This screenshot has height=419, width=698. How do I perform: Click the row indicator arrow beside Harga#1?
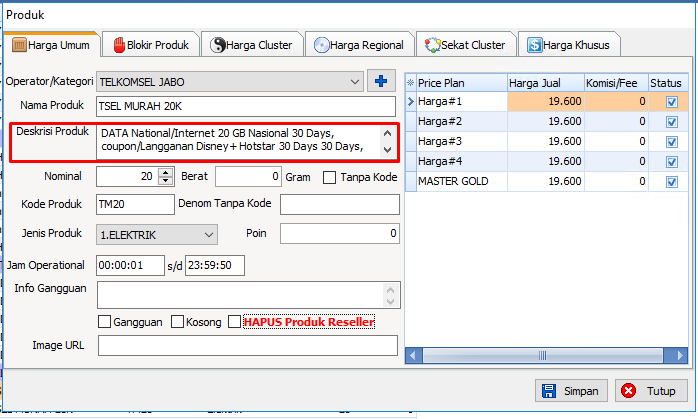click(x=410, y=102)
